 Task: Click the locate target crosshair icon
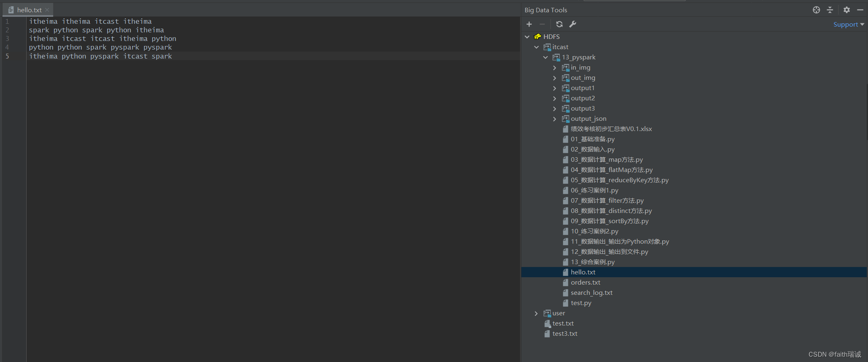click(816, 10)
